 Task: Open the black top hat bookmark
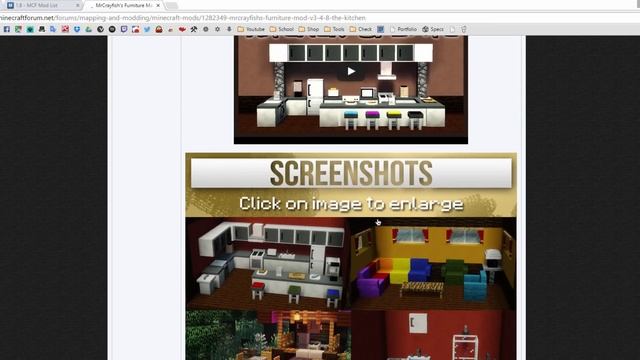tap(42, 29)
